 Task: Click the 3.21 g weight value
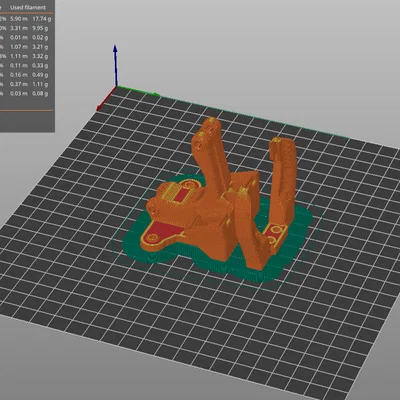[40, 47]
